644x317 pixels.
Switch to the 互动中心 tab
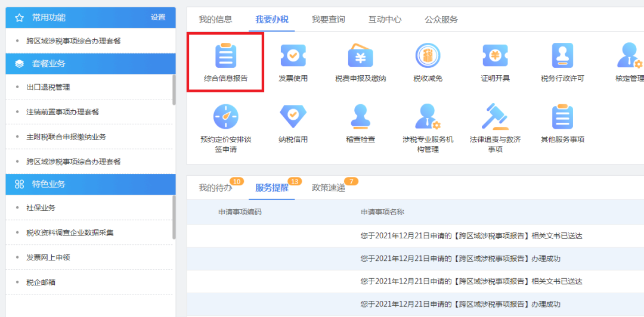[385, 19]
